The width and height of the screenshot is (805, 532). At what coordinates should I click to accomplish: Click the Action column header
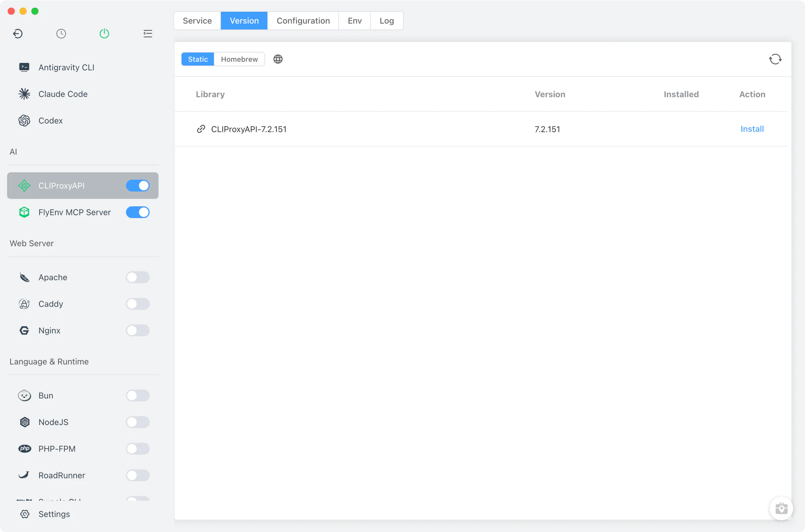pos(752,94)
